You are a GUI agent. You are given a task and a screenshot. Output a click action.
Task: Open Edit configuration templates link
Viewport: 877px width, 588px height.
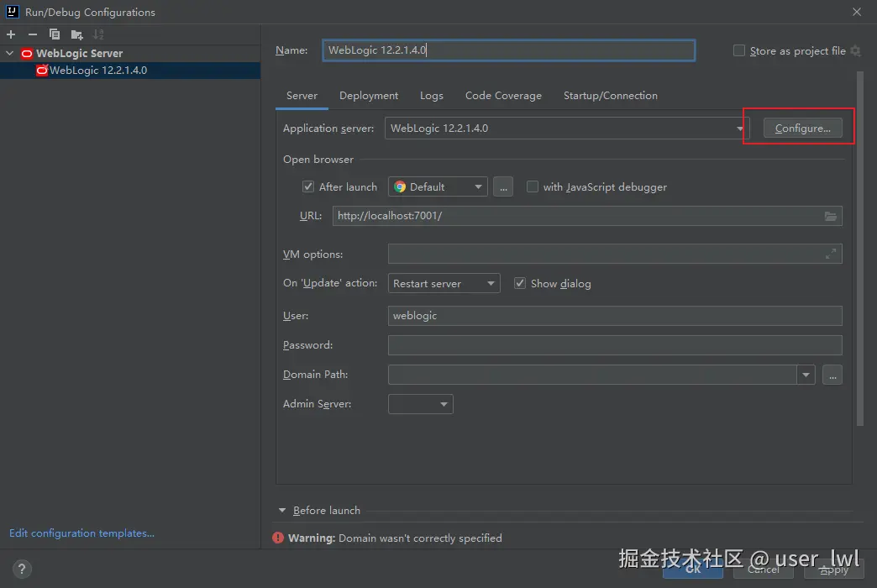81,533
